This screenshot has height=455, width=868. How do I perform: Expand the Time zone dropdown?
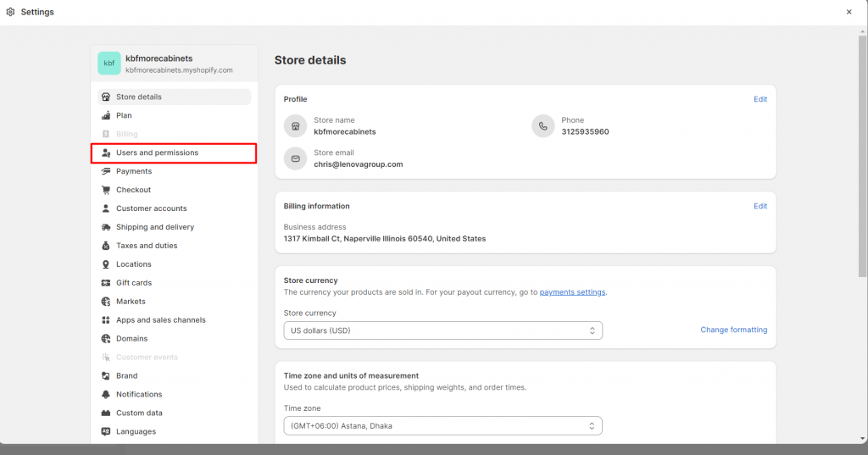pyautogui.click(x=442, y=425)
